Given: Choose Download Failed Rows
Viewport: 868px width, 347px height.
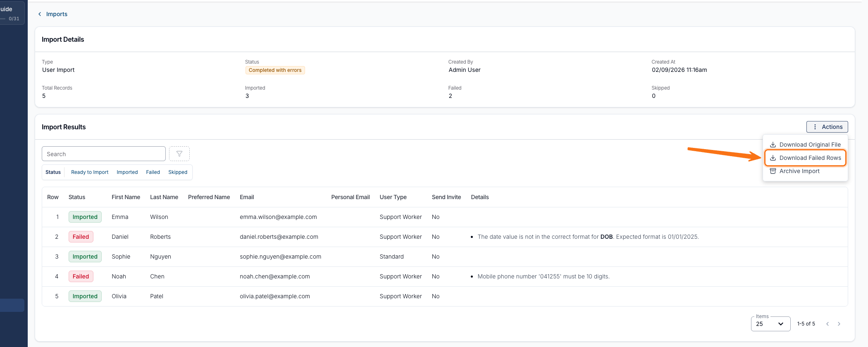Looking at the screenshot, I should coord(806,158).
